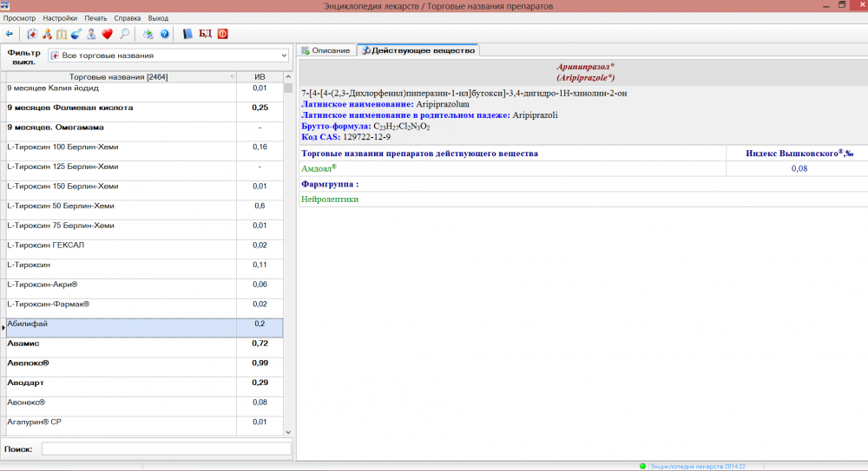Open the Настройки menu
Screen dimensions: 868x471
click(60, 17)
